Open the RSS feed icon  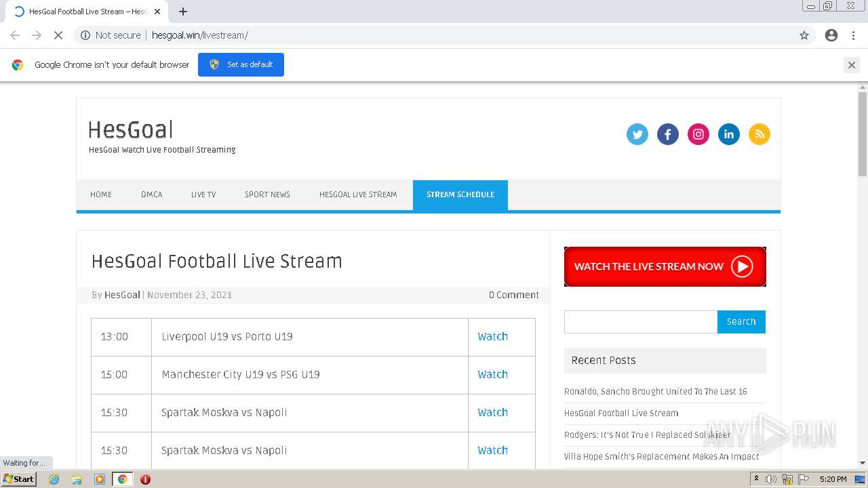(759, 134)
